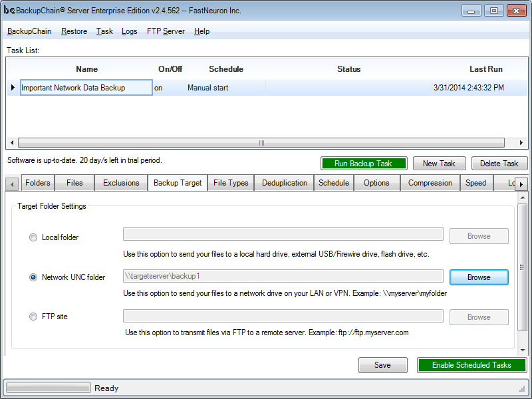The height and width of the screenshot is (399, 532).
Task: Click the On/Off column header
Action: click(x=170, y=69)
